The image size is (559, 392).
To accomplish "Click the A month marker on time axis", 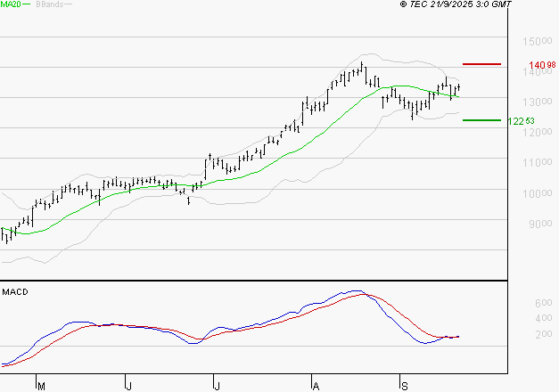I will [x=316, y=386].
